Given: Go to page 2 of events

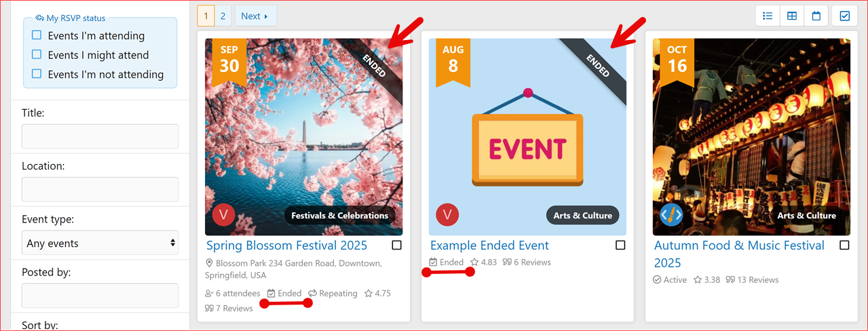Looking at the screenshot, I should pos(224,16).
